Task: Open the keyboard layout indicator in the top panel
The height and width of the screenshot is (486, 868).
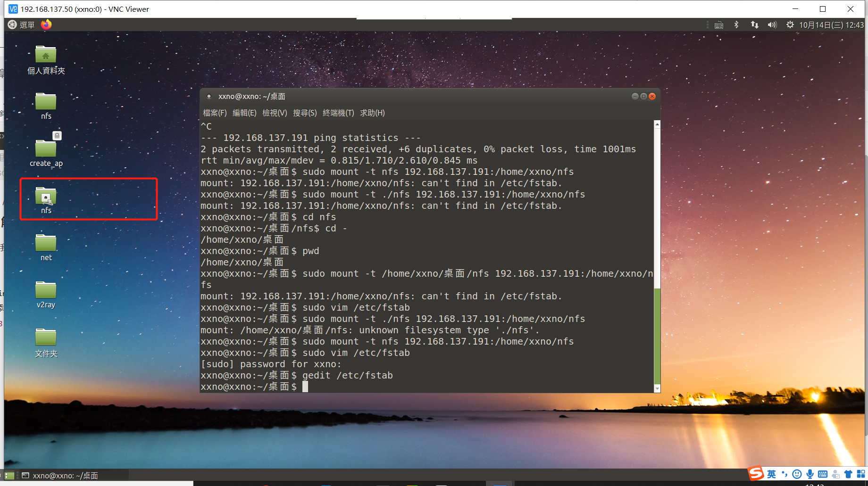Action: 719,25
